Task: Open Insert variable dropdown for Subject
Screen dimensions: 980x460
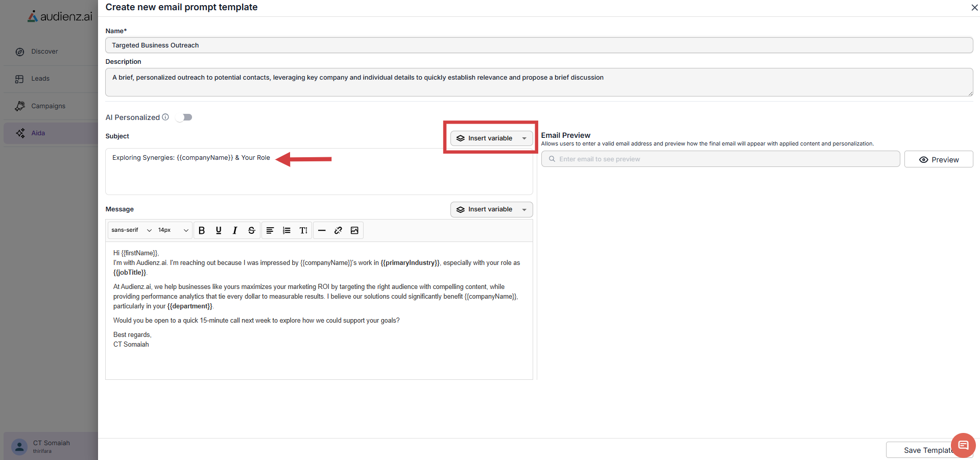Action: click(x=491, y=138)
